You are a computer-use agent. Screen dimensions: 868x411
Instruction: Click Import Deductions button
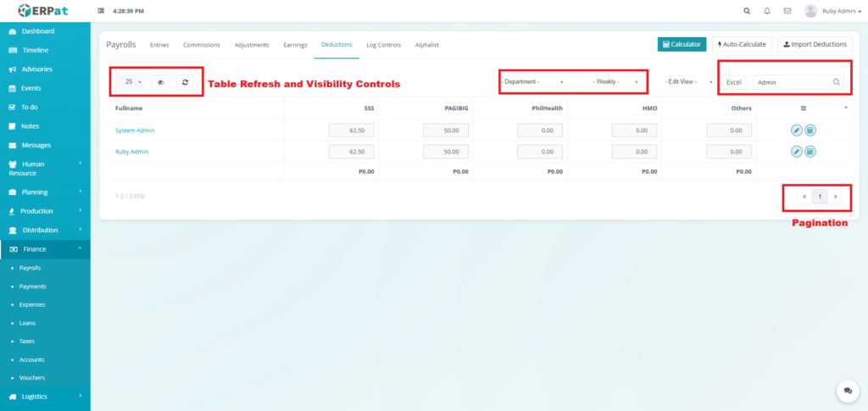point(815,44)
